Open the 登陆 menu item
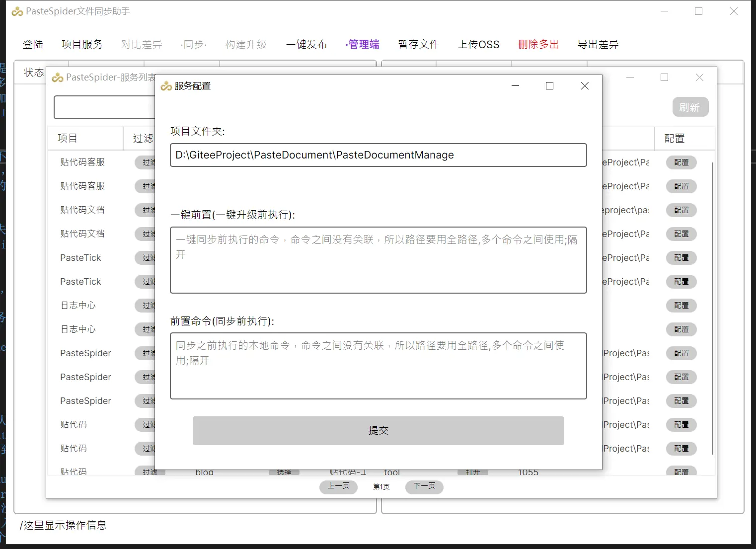The image size is (756, 549). (33, 44)
